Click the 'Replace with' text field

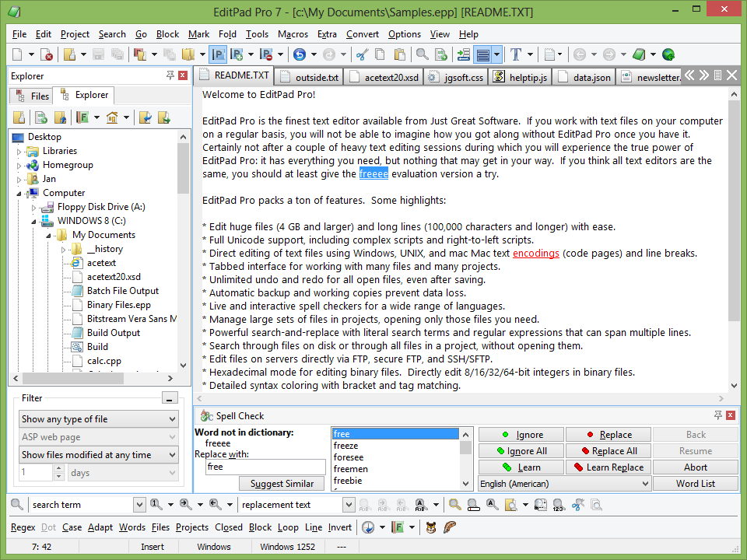tap(266, 467)
